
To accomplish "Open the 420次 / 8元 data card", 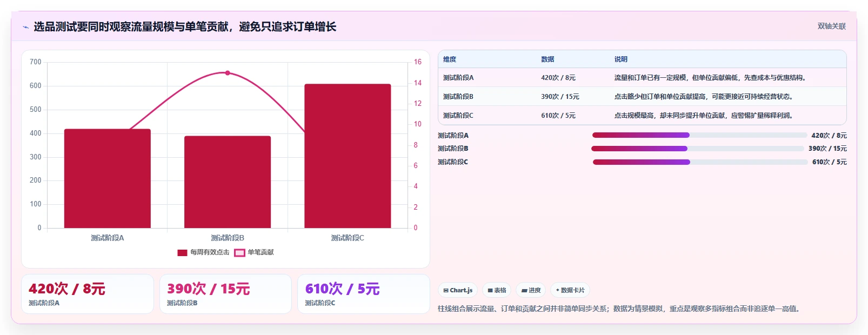I will coord(88,294).
